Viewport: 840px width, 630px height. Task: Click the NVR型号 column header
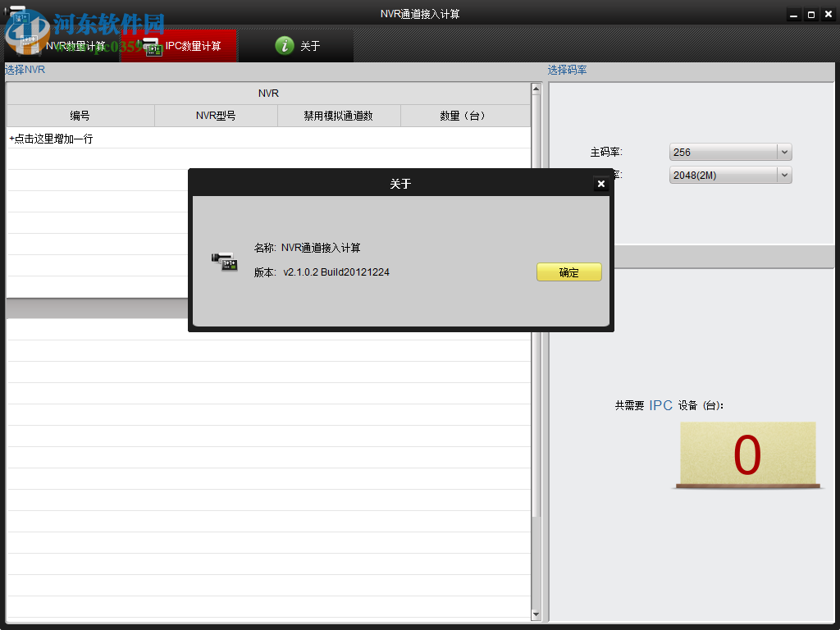point(216,116)
